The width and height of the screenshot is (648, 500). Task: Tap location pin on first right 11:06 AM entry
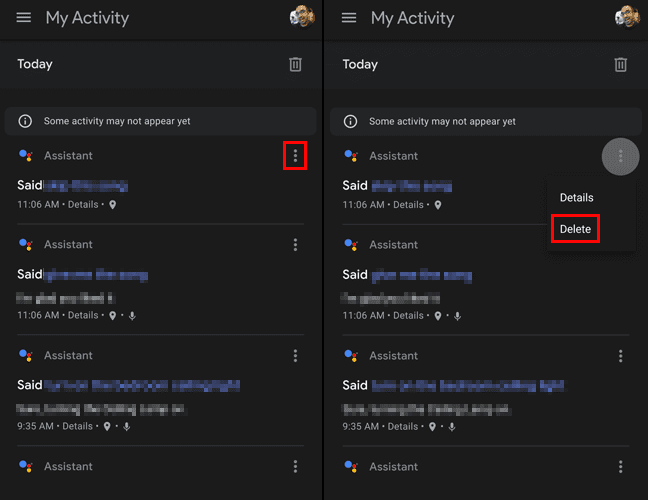click(x=438, y=205)
